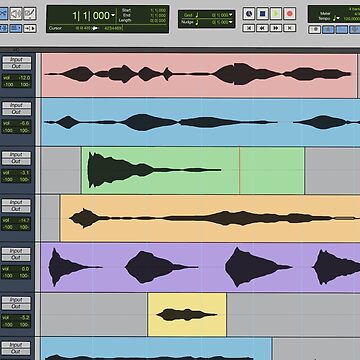
Task: Select the yellow audio clip
Action: 187,315
